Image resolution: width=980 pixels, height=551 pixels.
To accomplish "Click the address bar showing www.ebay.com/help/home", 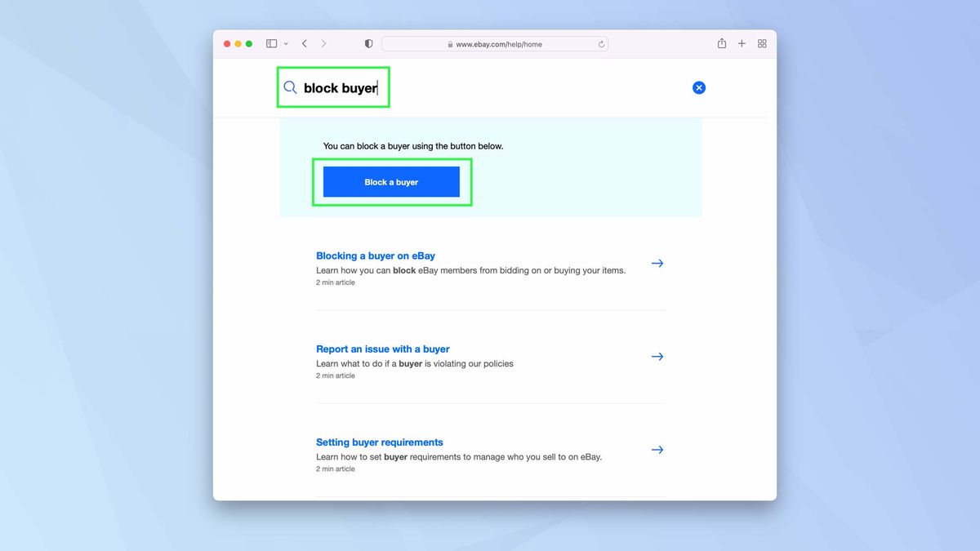I will coord(495,44).
